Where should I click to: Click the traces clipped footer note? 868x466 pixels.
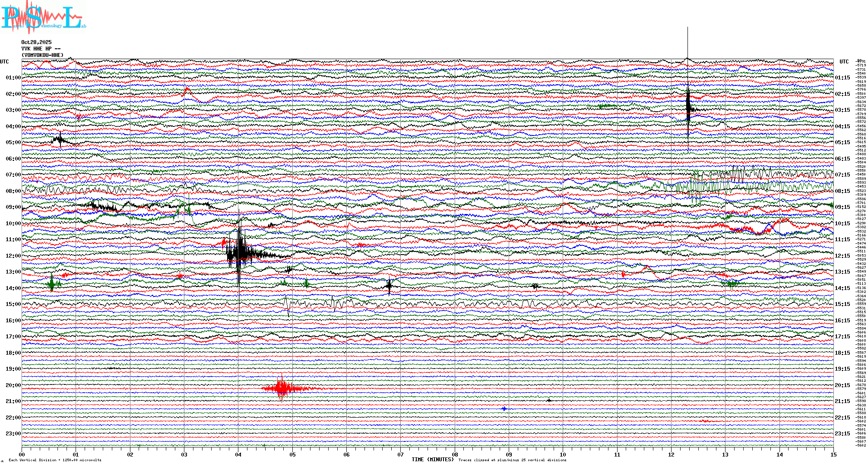coord(512,460)
